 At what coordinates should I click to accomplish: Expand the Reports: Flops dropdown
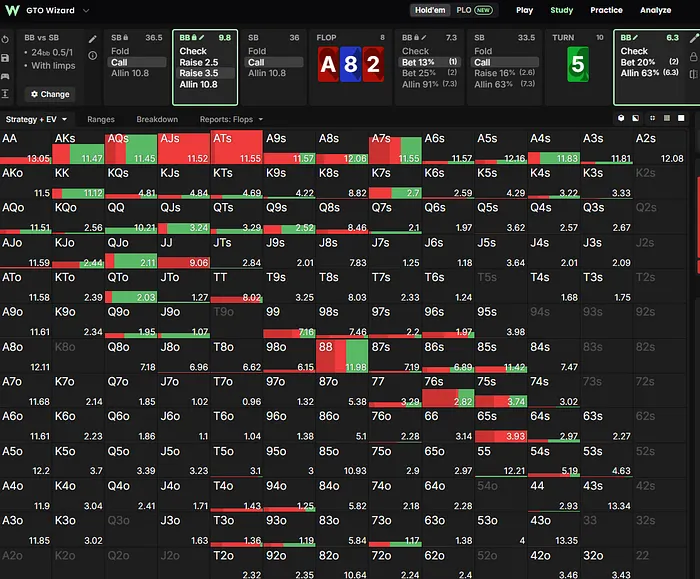pos(231,119)
